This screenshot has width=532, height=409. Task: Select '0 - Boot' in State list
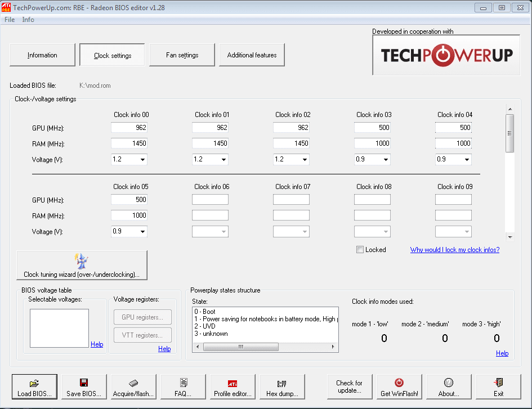(205, 311)
